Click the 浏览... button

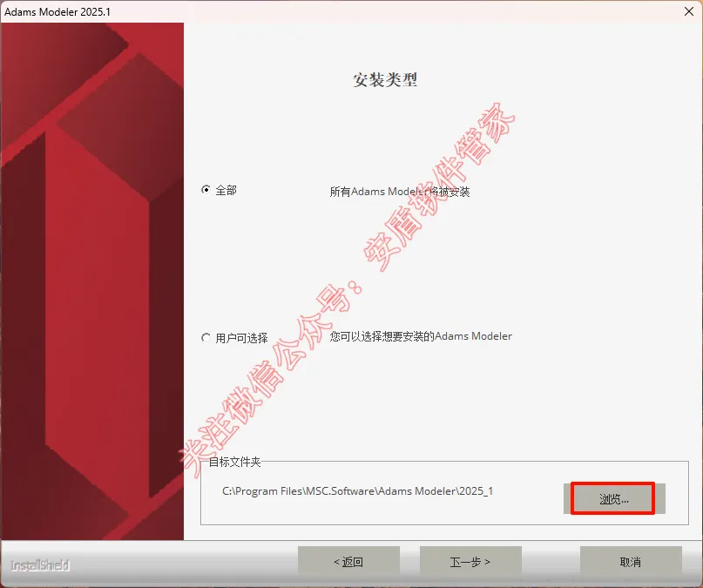pos(614,499)
